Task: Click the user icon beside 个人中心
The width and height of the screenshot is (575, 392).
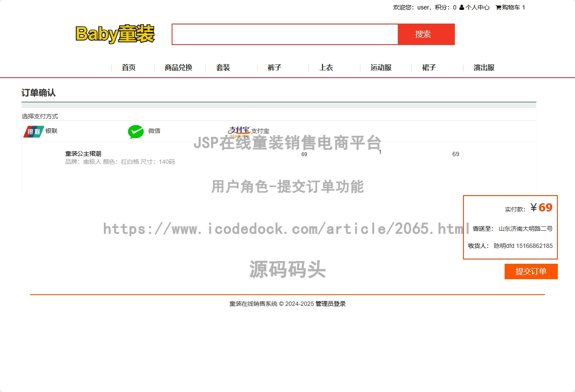Action: coord(462,7)
